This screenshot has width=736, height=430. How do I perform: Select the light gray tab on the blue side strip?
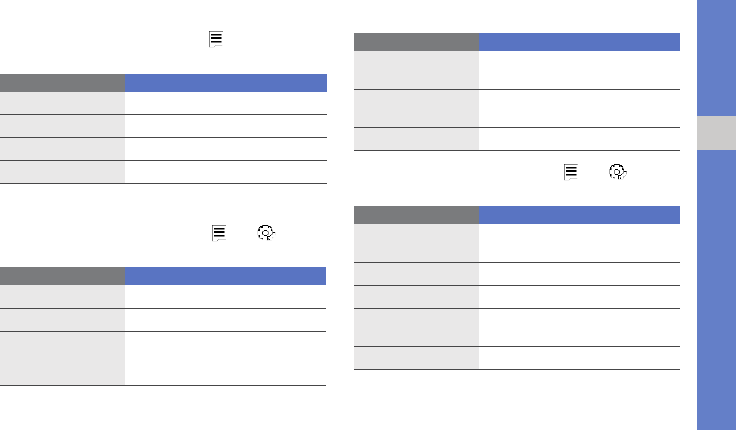pyautogui.click(x=716, y=133)
